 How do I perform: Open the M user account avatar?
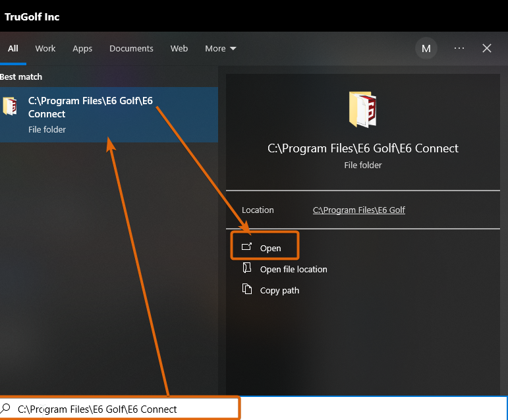(426, 49)
